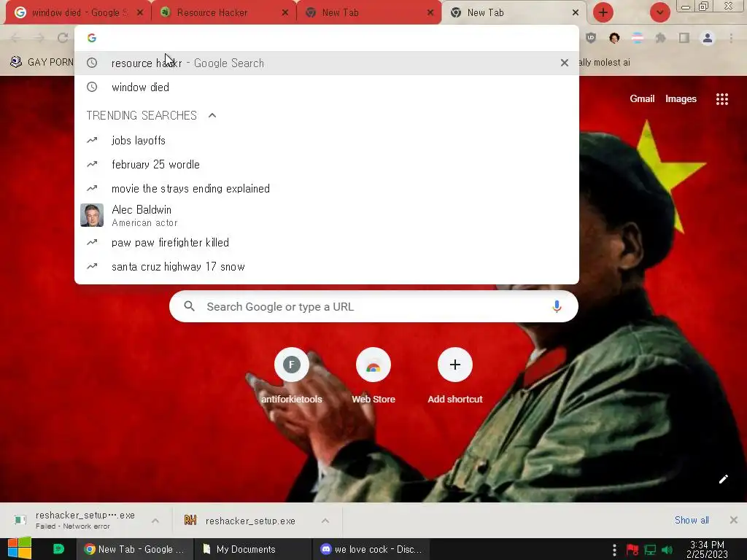Close the active New Tab tab
The height and width of the screenshot is (560, 747).
coord(576,13)
